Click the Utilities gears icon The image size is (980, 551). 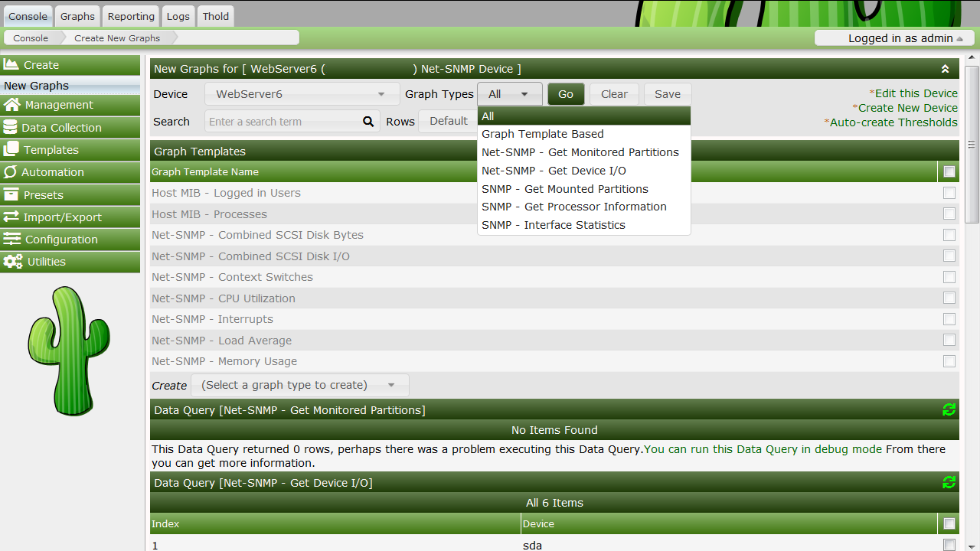coord(12,262)
